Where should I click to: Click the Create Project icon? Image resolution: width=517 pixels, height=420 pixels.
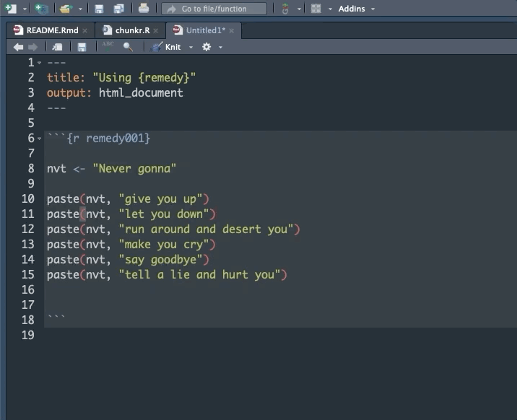42,9
